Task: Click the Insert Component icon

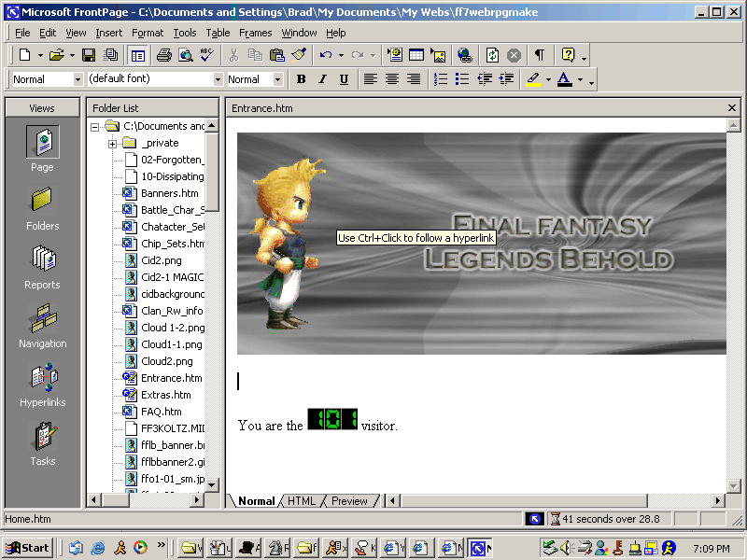Action: click(x=395, y=55)
